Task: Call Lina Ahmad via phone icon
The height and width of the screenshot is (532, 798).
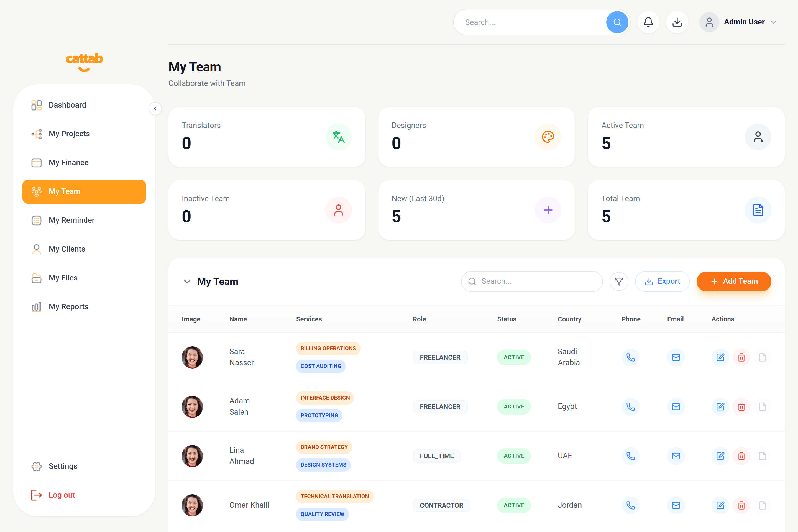Action: coord(630,456)
